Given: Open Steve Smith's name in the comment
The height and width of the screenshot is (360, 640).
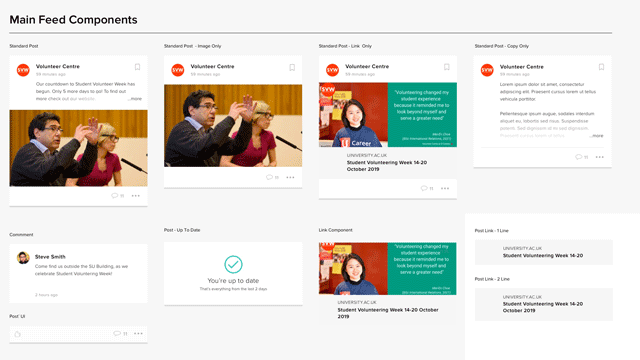Looking at the screenshot, I should tap(50, 257).
